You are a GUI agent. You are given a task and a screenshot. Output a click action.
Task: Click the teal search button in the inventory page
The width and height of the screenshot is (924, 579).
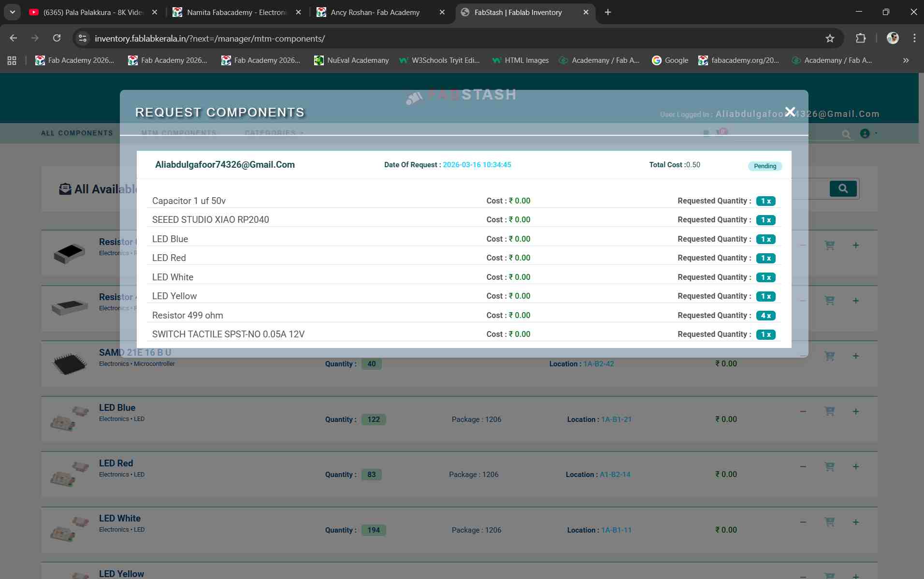coord(843,188)
